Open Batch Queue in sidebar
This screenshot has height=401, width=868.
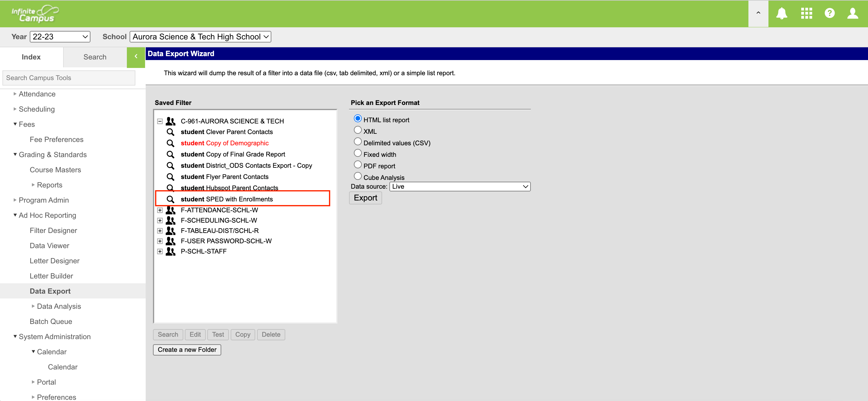click(51, 322)
